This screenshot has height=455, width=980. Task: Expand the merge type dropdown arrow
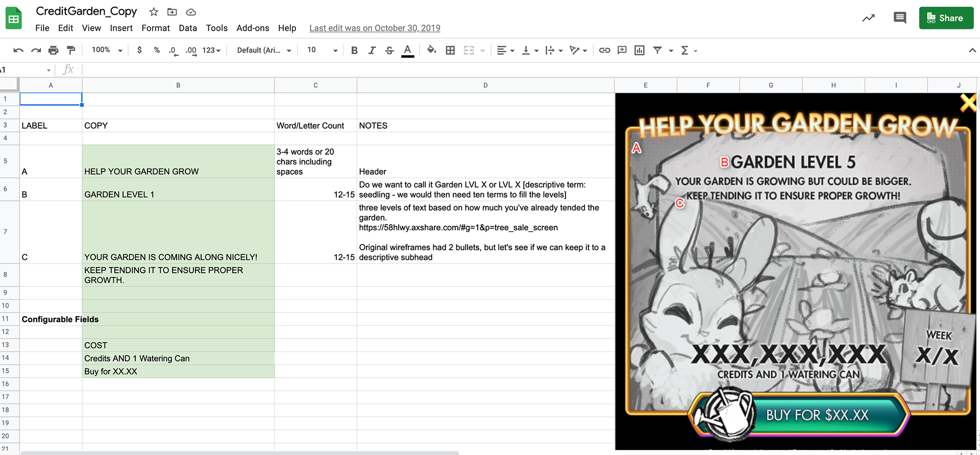[482, 51]
